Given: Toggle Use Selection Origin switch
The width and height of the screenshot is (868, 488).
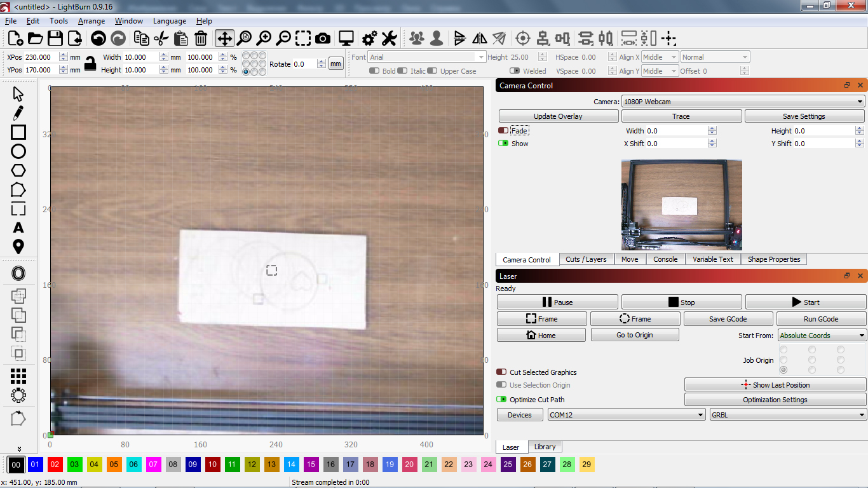Looking at the screenshot, I should click(501, 385).
